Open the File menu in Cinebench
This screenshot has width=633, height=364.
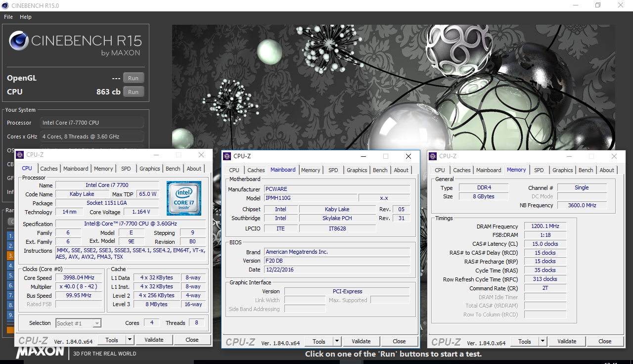click(8, 17)
